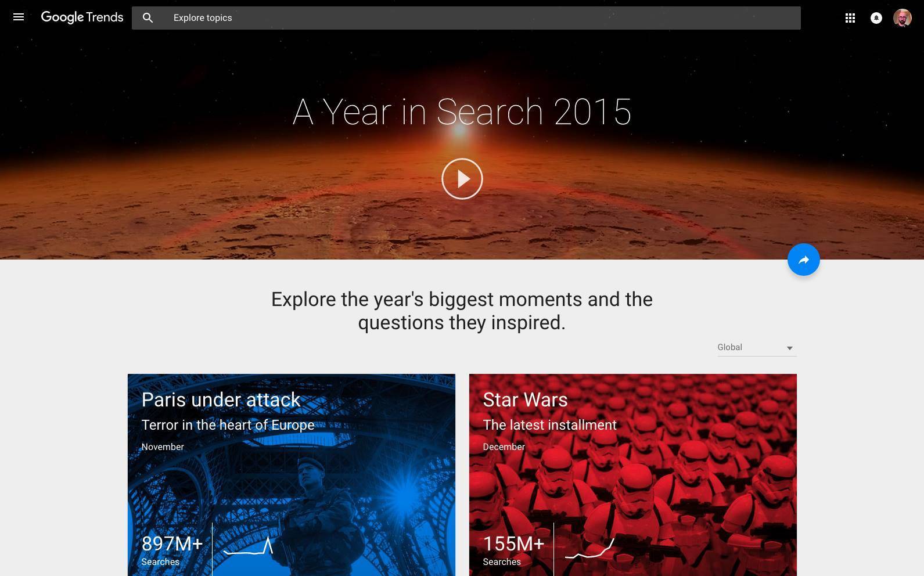The width and height of the screenshot is (924, 576).
Task: Play the Year in Search video
Action: 462,179
